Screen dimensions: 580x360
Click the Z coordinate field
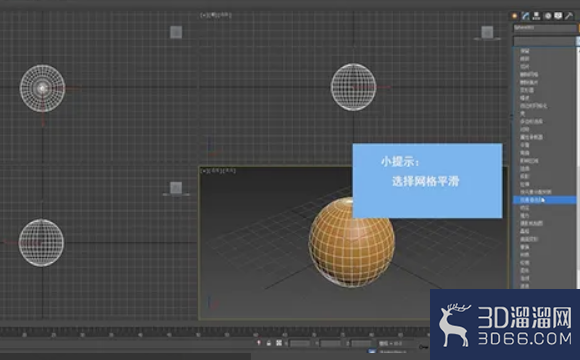click(x=361, y=343)
